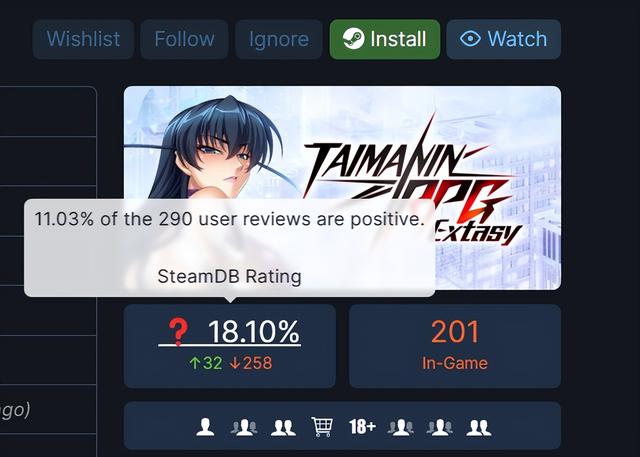This screenshot has width=640, height=457.
Task: Open the shopping cart in-app purchases icon
Action: point(322,427)
